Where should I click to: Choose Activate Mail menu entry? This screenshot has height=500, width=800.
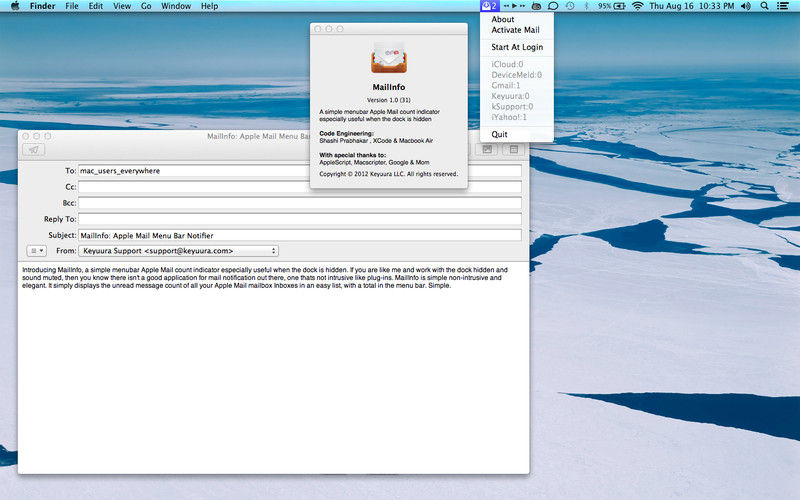click(517, 30)
